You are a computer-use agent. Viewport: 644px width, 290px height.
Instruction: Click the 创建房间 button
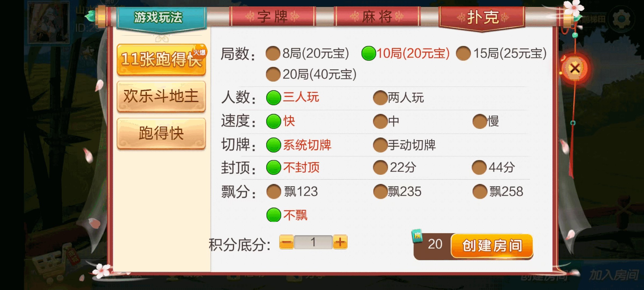[492, 246]
